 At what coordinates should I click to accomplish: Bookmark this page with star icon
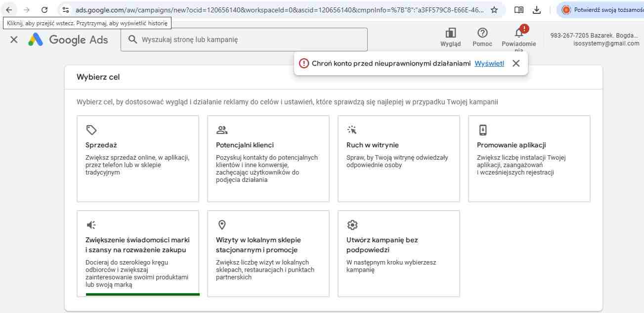494,10
